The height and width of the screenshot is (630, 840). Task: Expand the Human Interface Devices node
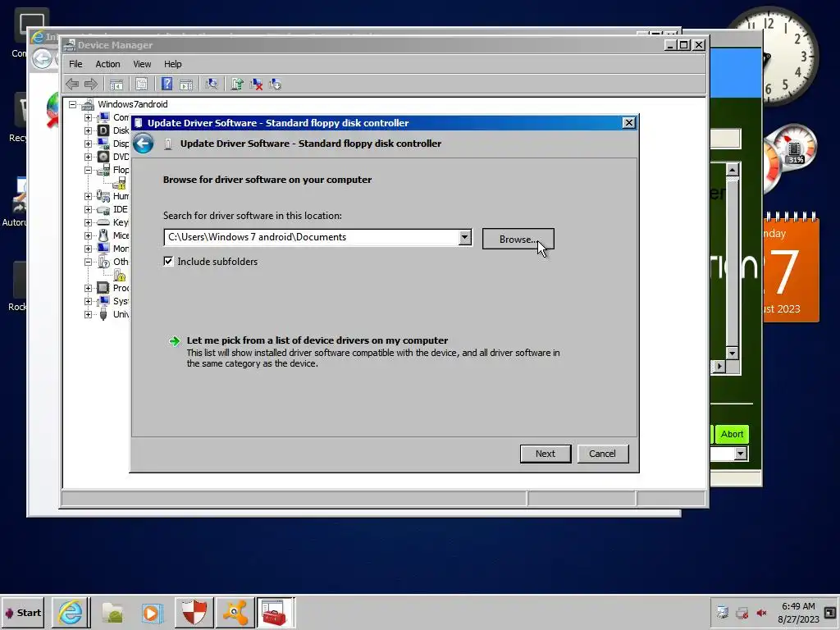click(x=88, y=196)
